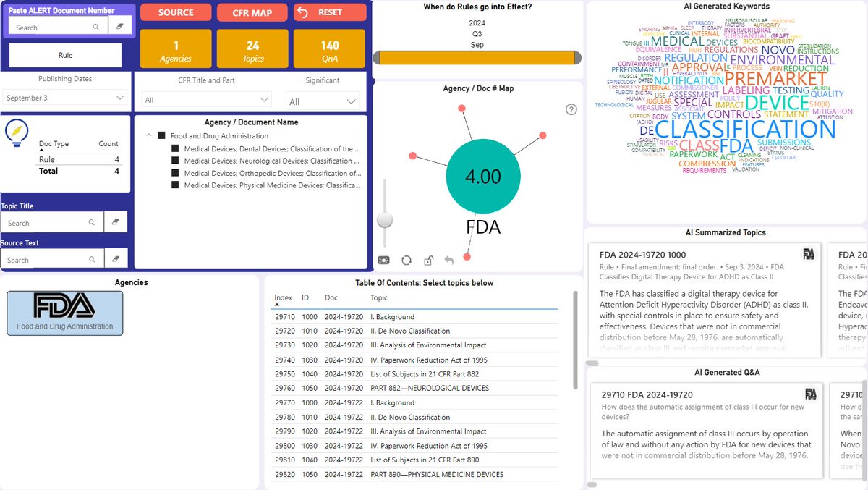Check the Dental Devices document checkbox

175,148
